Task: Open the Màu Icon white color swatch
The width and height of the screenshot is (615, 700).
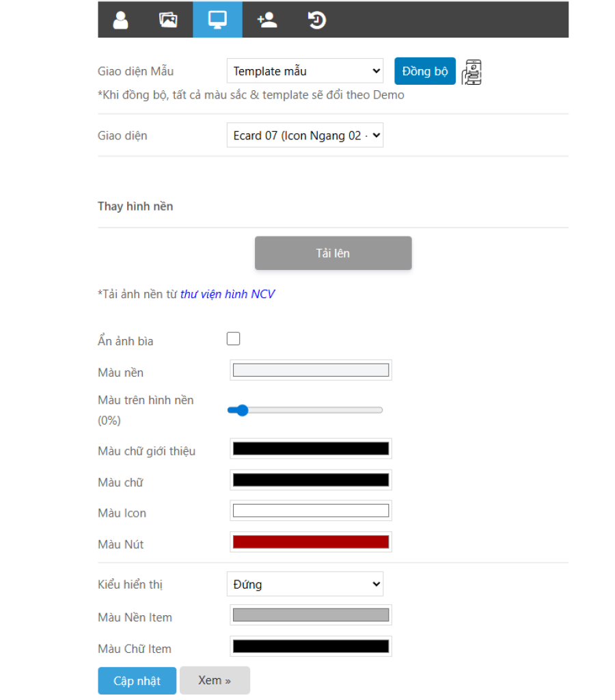Action: point(311,511)
